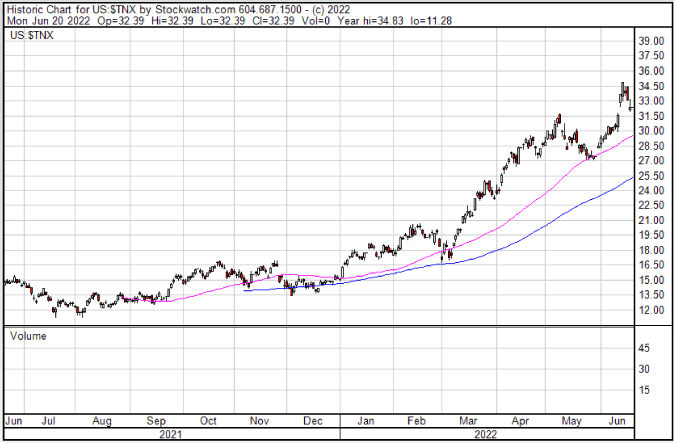Click the Mar month marker
The height and width of the screenshot is (443, 674).
[468, 420]
